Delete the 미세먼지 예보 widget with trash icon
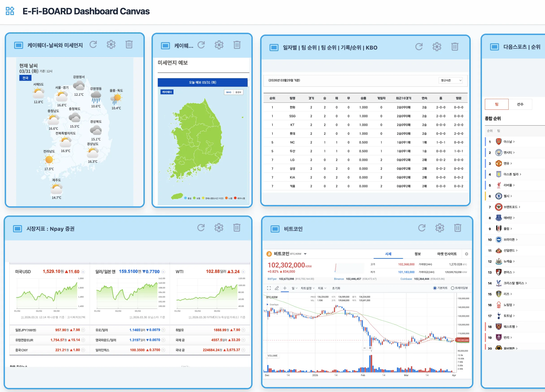 point(237,45)
